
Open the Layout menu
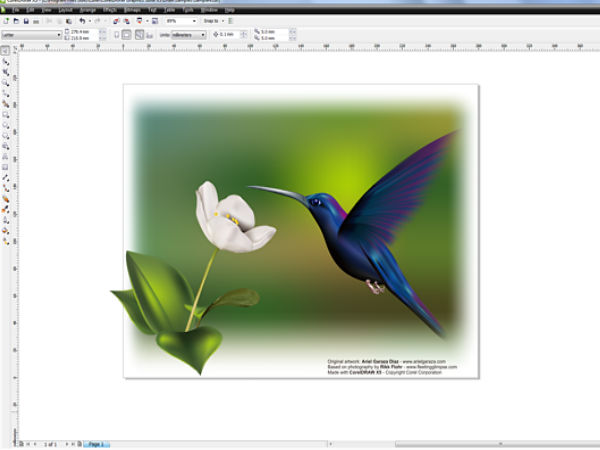pos(65,10)
